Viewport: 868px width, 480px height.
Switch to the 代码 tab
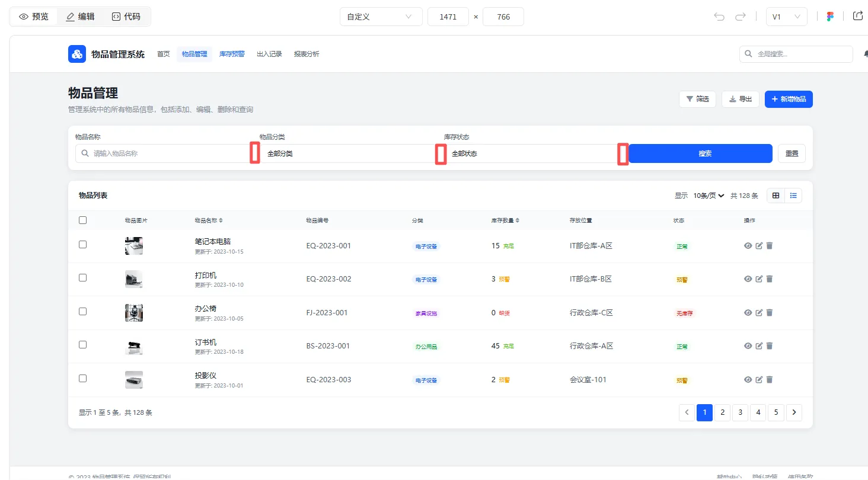(126, 17)
